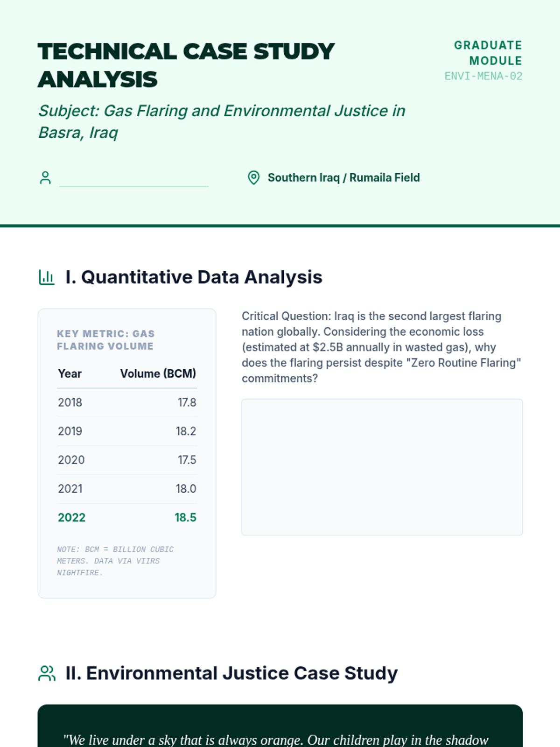Click the Technical Case Study Analysis title
The height and width of the screenshot is (747, 560).
coord(186,65)
